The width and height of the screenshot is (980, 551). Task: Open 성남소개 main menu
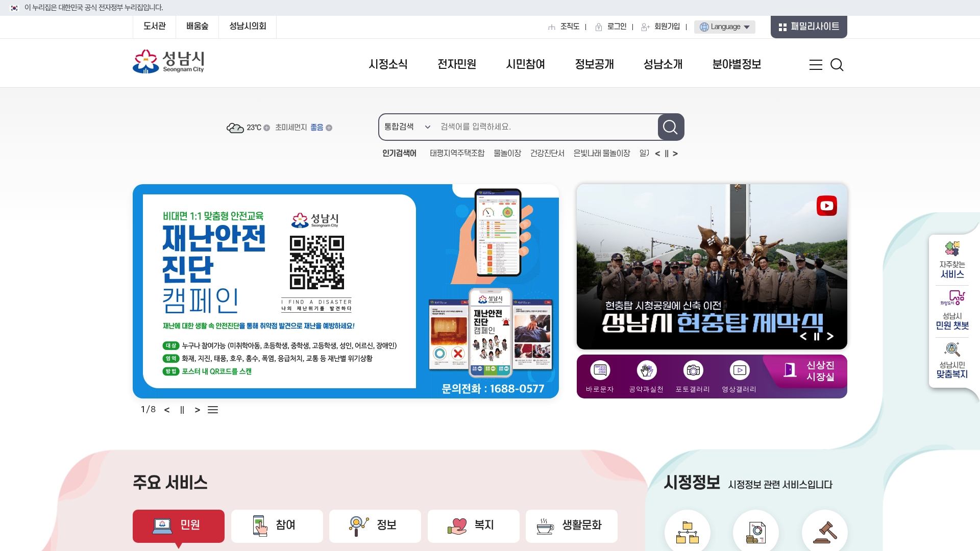point(663,64)
